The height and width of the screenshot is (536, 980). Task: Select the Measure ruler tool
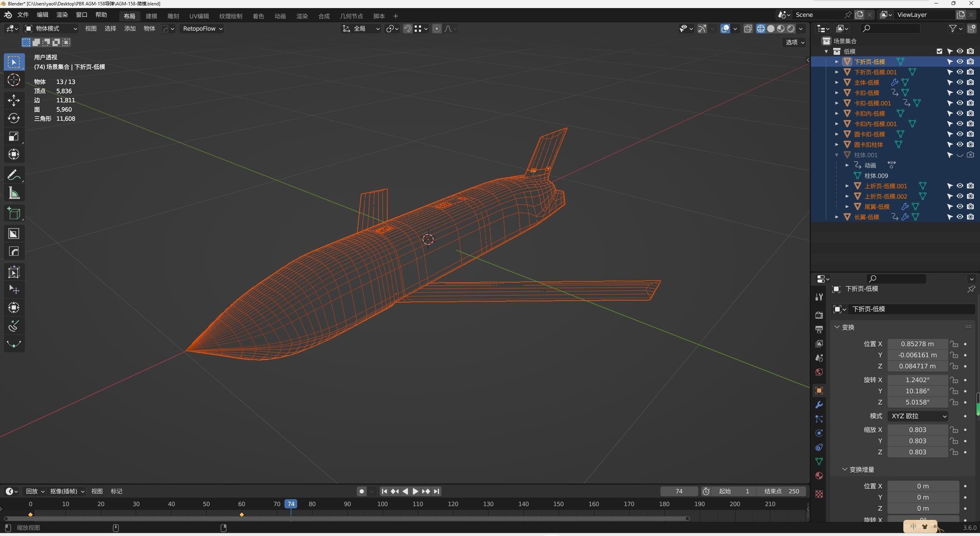pyautogui.click(x=14, y=193)
